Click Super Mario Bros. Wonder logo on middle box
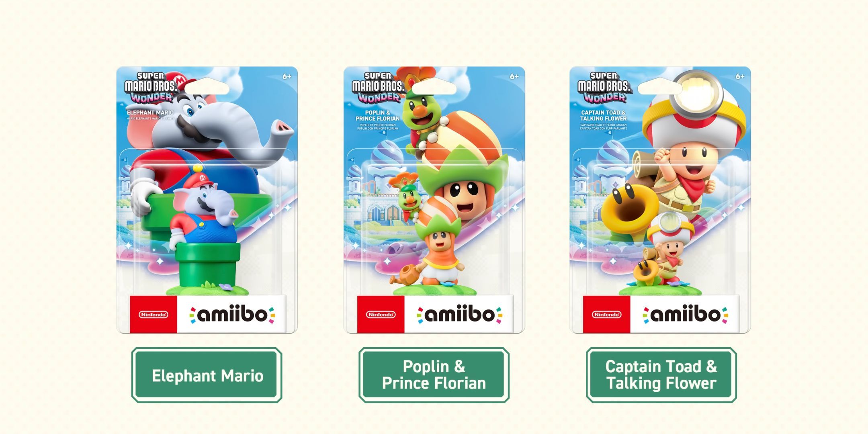The width and height of the screenshot is (868, 434). click(378, 88)
